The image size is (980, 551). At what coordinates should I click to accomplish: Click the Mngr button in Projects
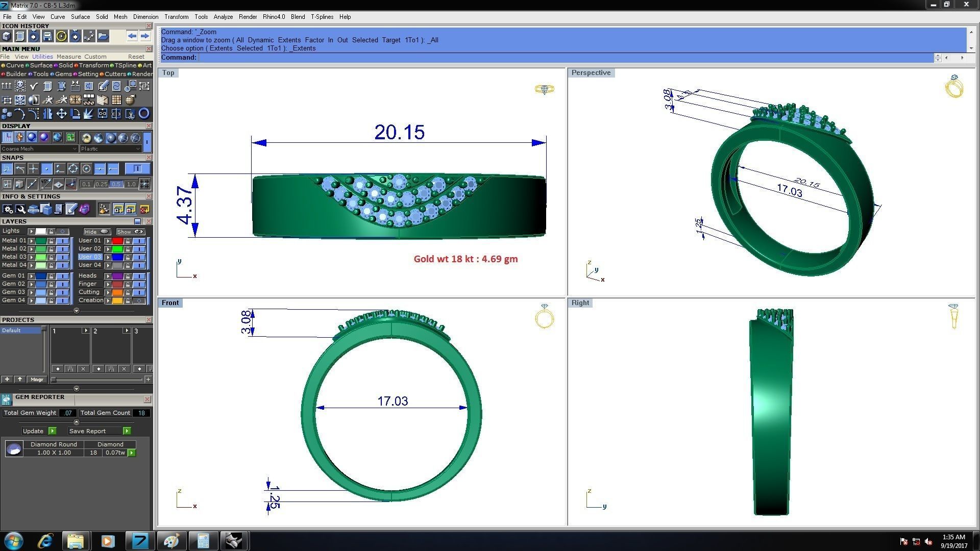tap(37, 380)
